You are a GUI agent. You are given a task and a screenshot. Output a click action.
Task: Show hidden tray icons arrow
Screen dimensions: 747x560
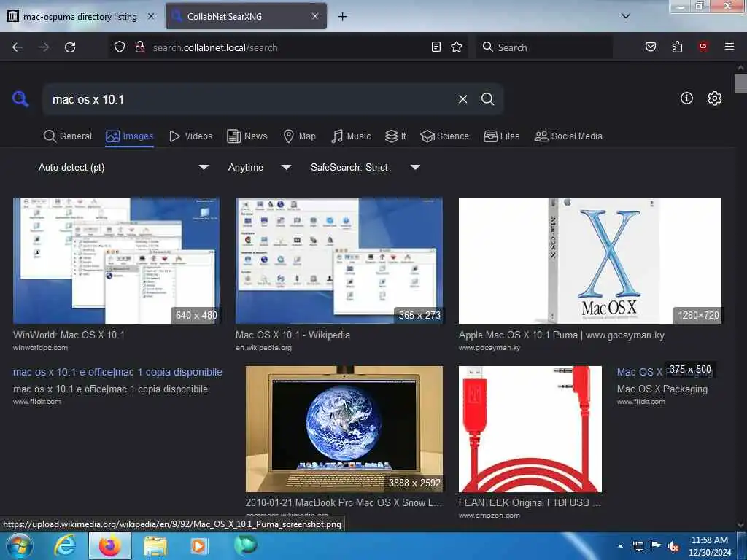620,546
